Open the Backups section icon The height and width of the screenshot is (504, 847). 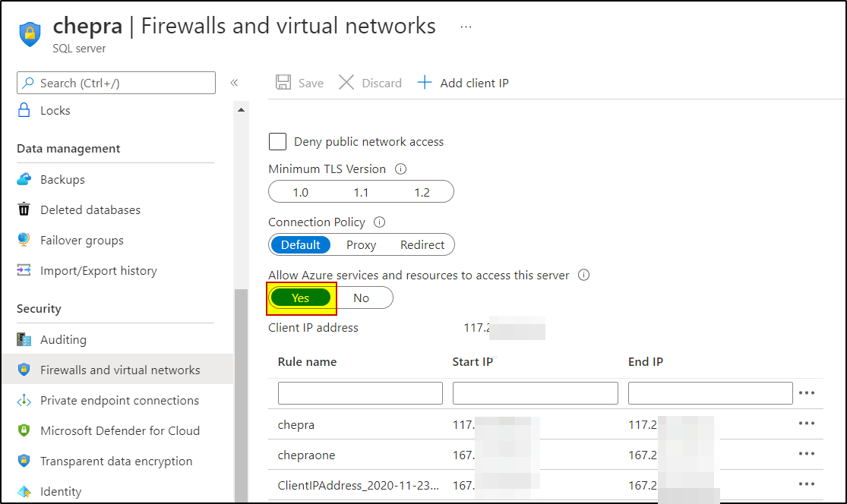pos(24,179)
